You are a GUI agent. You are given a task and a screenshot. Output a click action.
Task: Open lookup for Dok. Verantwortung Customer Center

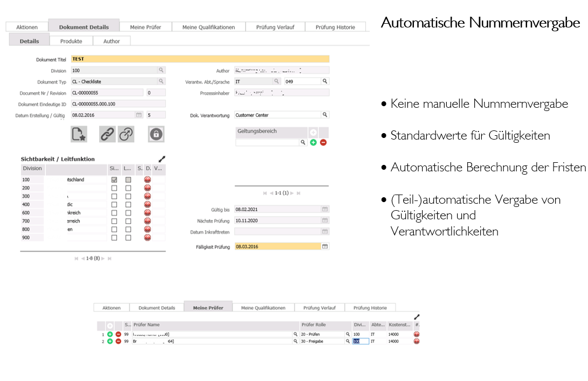coord(325,115)
